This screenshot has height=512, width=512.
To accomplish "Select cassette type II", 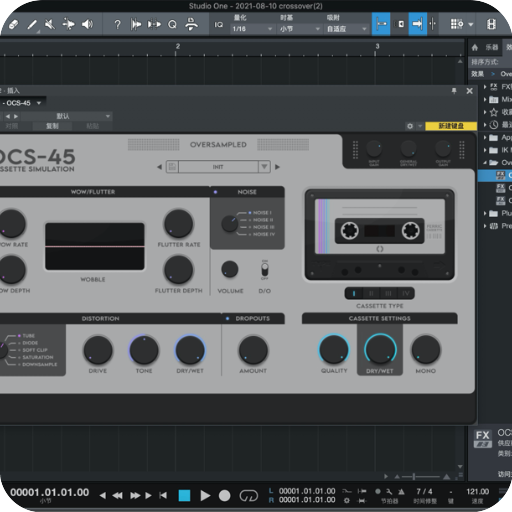I will (x=371, y=293).
